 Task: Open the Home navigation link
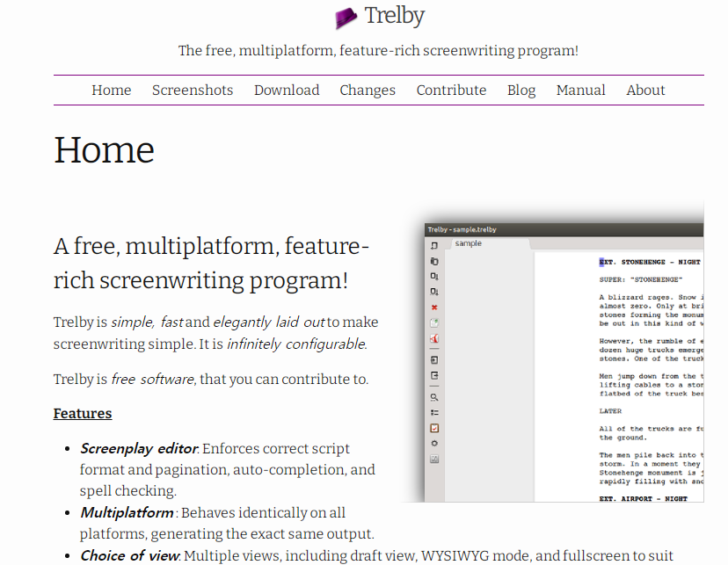click(112, 90)
